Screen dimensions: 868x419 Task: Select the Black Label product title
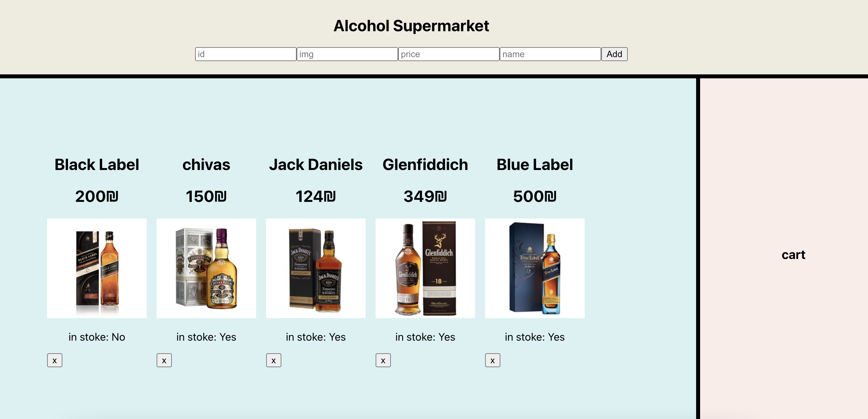tap(97, 165)
